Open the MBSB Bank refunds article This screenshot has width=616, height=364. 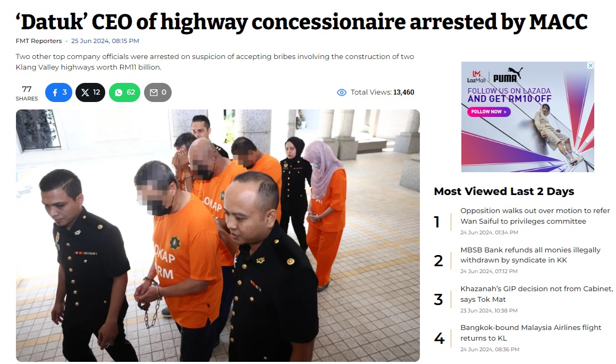[530, 255]
